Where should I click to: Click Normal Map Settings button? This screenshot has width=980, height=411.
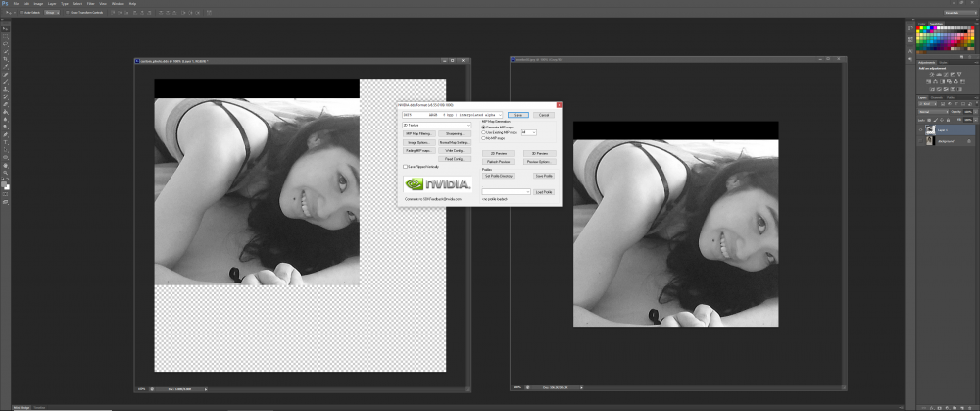click(455, 142)
